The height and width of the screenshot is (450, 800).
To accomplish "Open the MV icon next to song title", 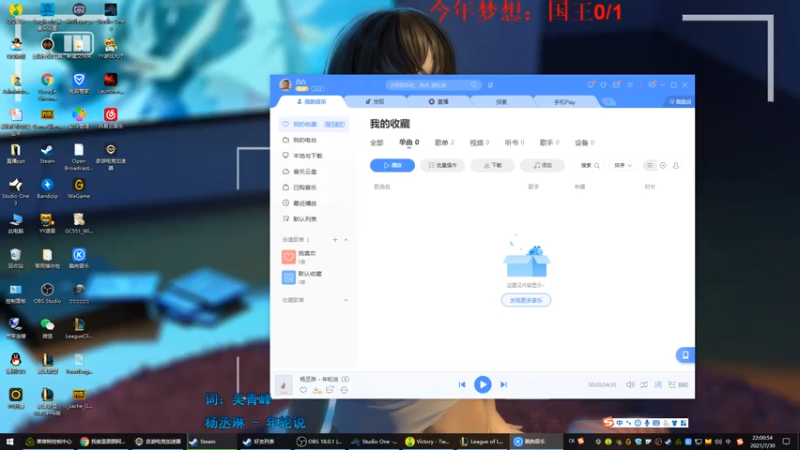I will pos(345,379).
